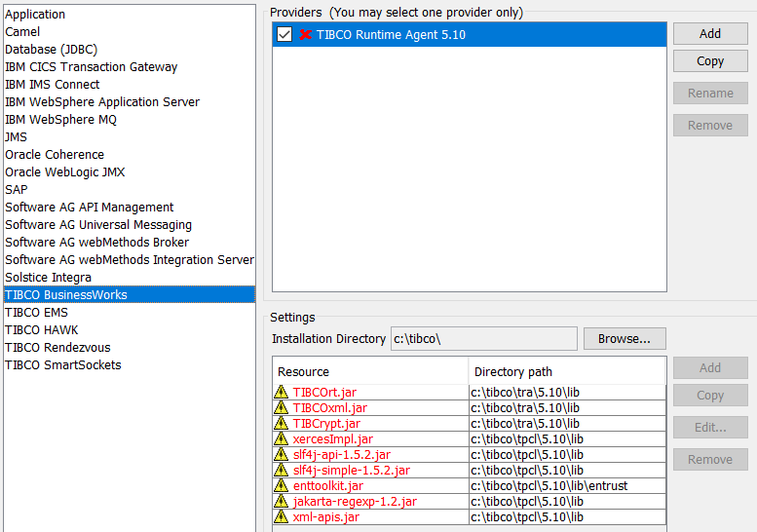Select Camel in the list
This screenshot has height=532, width=757.
tap(130, 32)
